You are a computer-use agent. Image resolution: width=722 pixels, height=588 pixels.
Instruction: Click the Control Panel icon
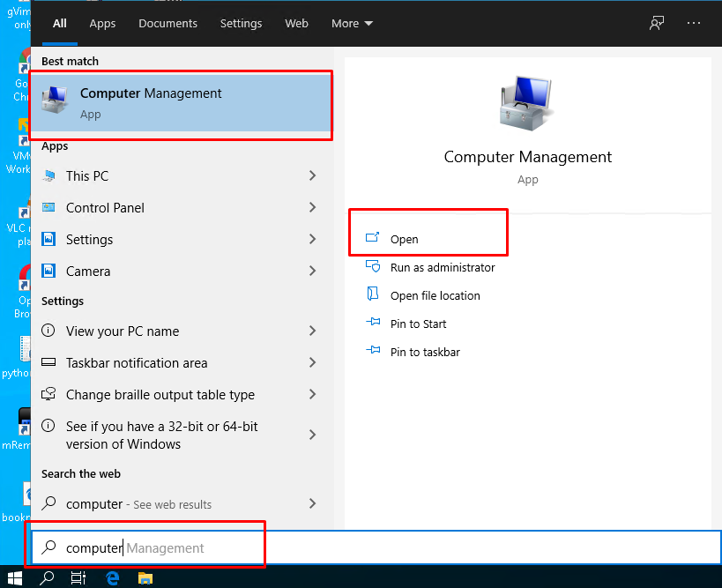pos(48,208)
